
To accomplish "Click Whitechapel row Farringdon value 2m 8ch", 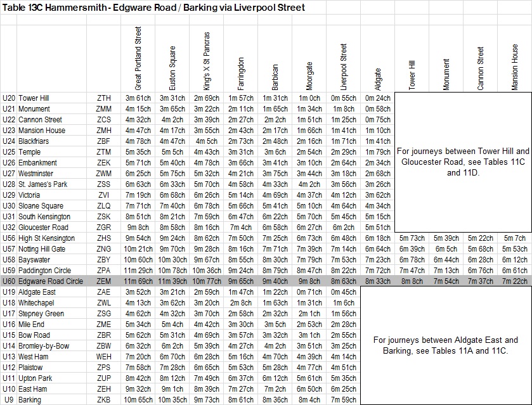I will coord(241,303).
